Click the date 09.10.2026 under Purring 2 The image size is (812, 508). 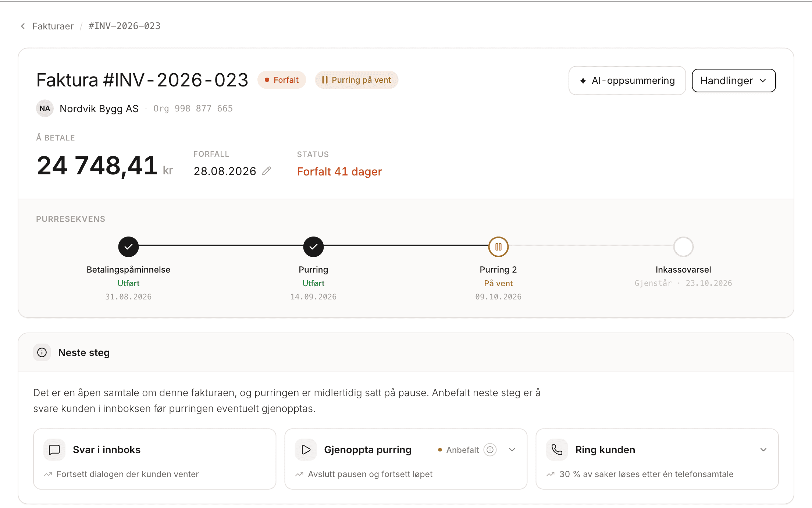(498, 297)
